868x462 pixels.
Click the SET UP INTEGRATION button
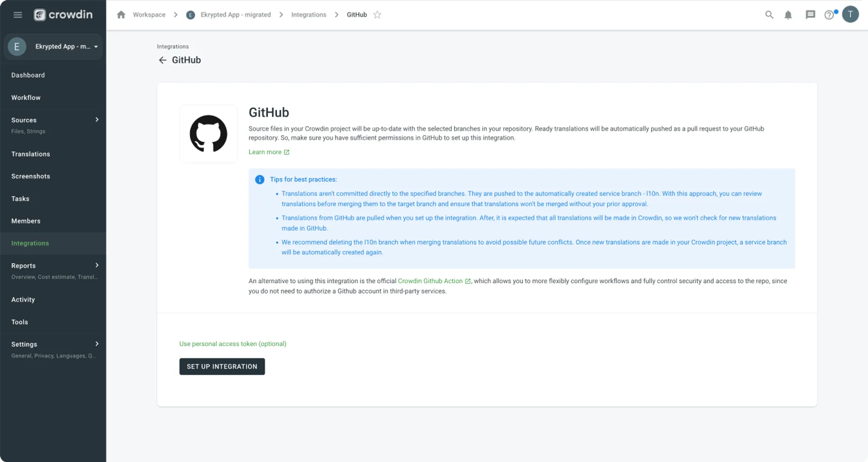pos(222,367)
